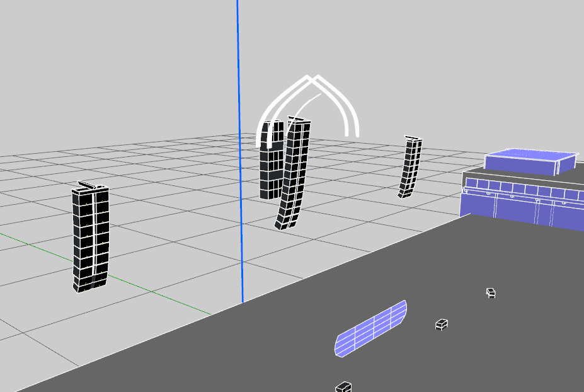Screen dimensions: 584x392
Task: Select the small box at bottom edge
Action: (343, 386)
